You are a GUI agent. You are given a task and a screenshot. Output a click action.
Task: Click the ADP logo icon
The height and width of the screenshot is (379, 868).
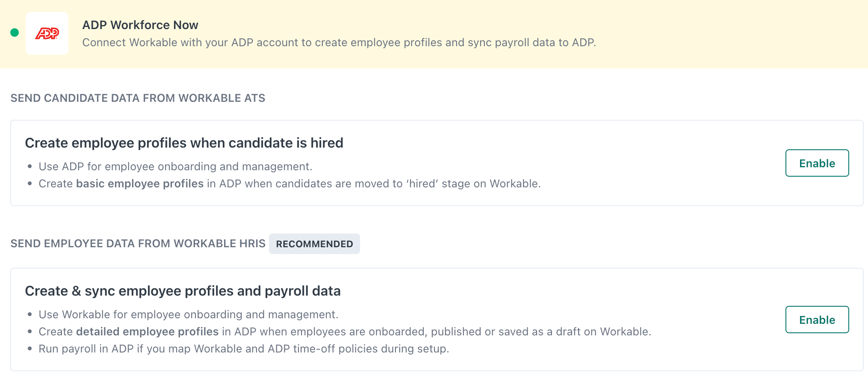click(47, 33)
